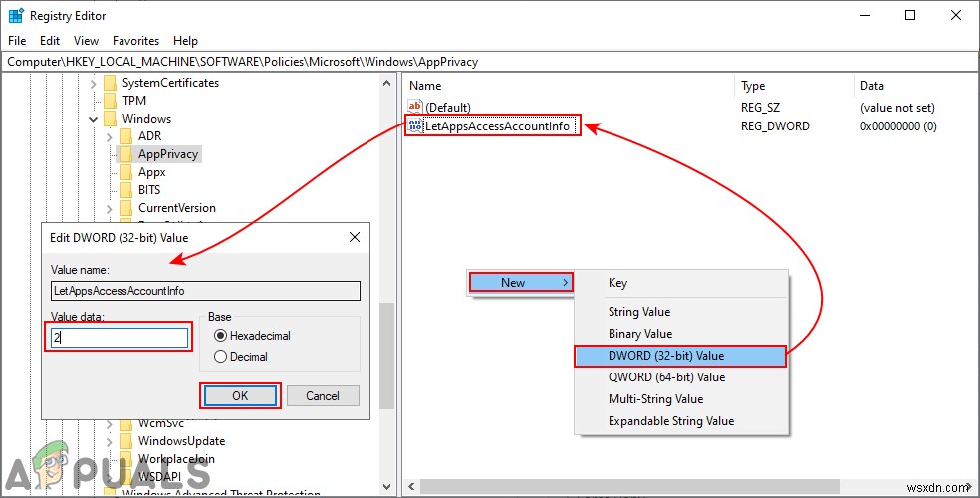Select the LetAppsAccessAccountInfo value row

497,126
